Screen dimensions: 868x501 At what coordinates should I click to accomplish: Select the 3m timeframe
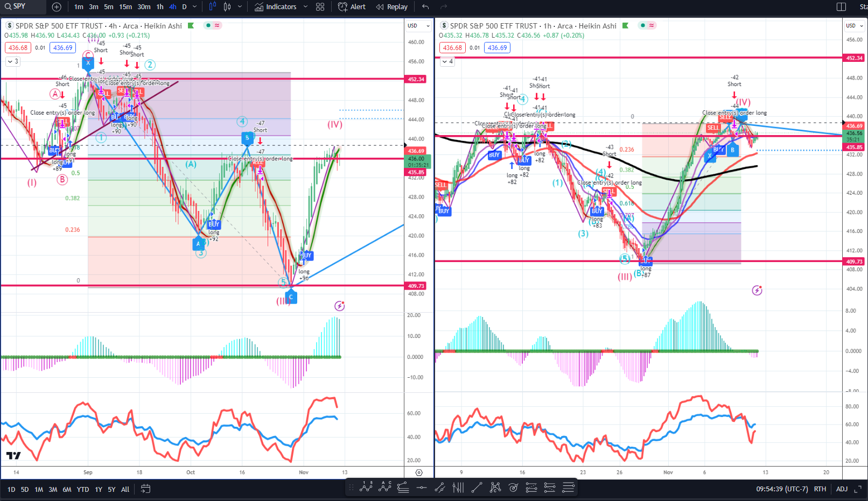click(94, 7)
